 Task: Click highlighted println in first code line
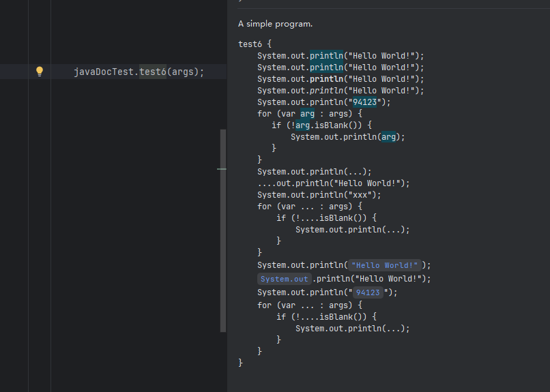click(x=326, y=56)
